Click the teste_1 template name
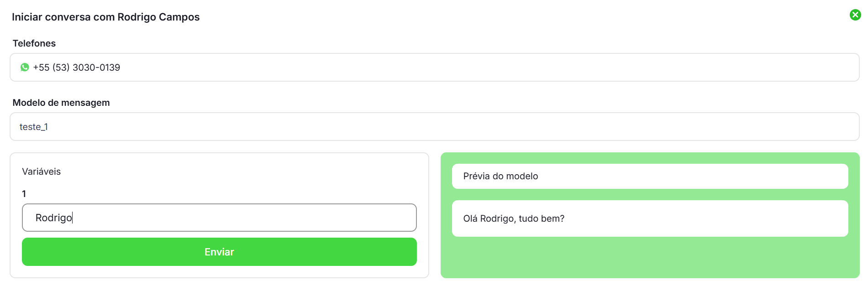 [x=34, y=127]
